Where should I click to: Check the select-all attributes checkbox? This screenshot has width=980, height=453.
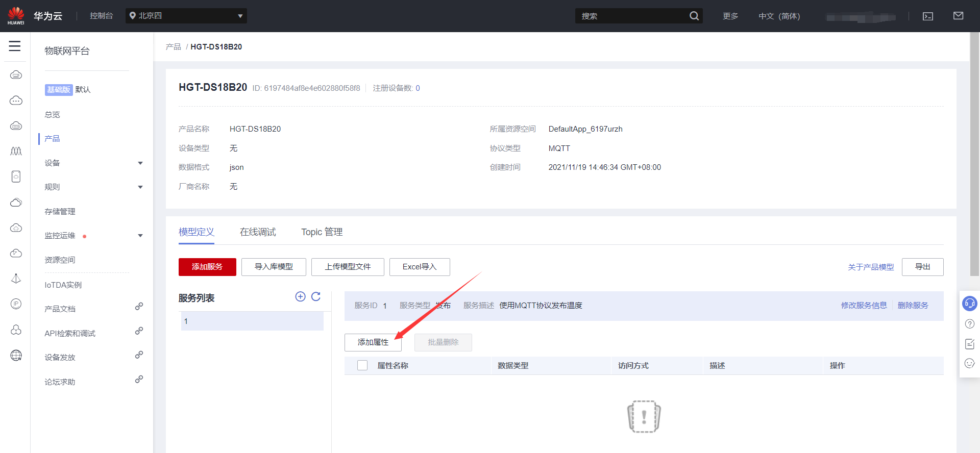pyautogui.click(x=362, y=365)
